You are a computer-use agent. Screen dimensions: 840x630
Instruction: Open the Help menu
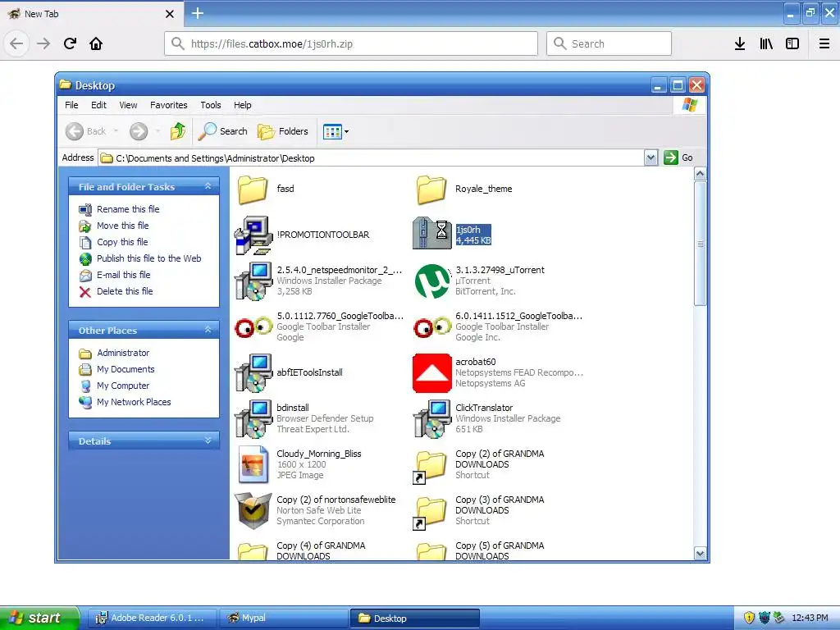coord(242,105)
